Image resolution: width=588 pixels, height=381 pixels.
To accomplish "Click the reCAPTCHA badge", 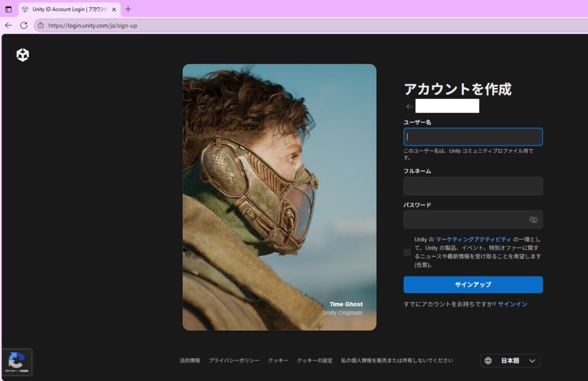I will pyautogui.click(x=17, y=362).
